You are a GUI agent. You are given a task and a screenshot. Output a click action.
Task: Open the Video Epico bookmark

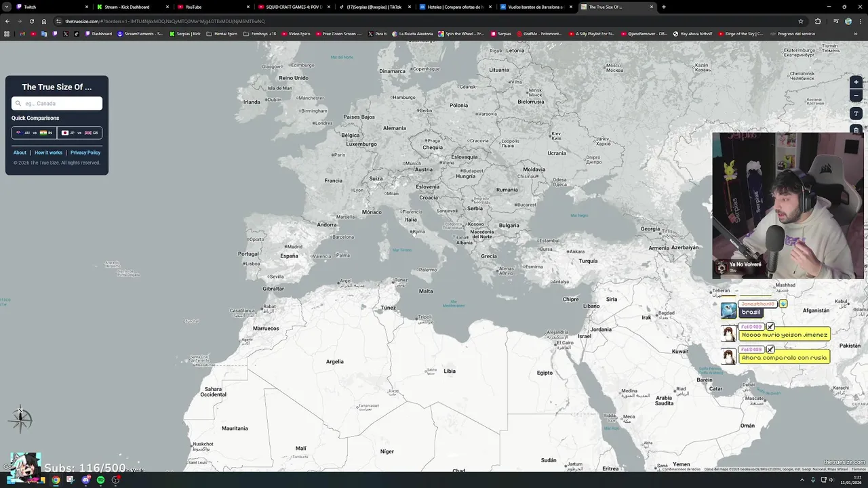pos(296,34)
